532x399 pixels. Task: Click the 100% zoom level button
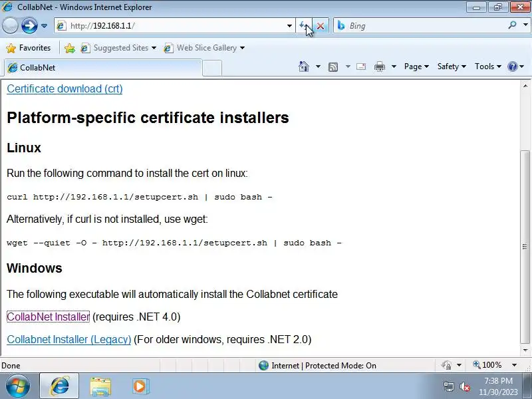point(487,365)
